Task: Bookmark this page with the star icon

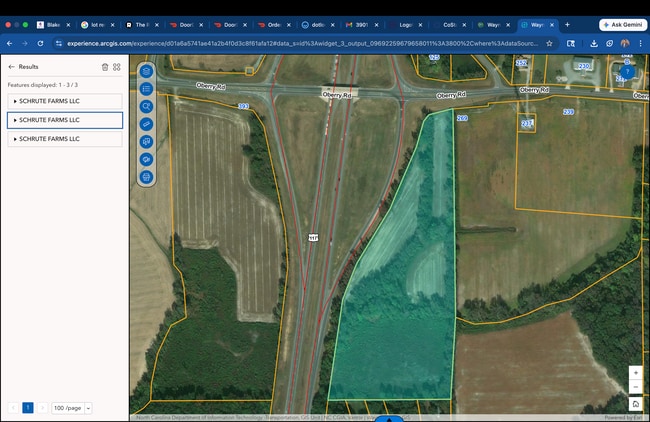Action: [x=549, y=43]
